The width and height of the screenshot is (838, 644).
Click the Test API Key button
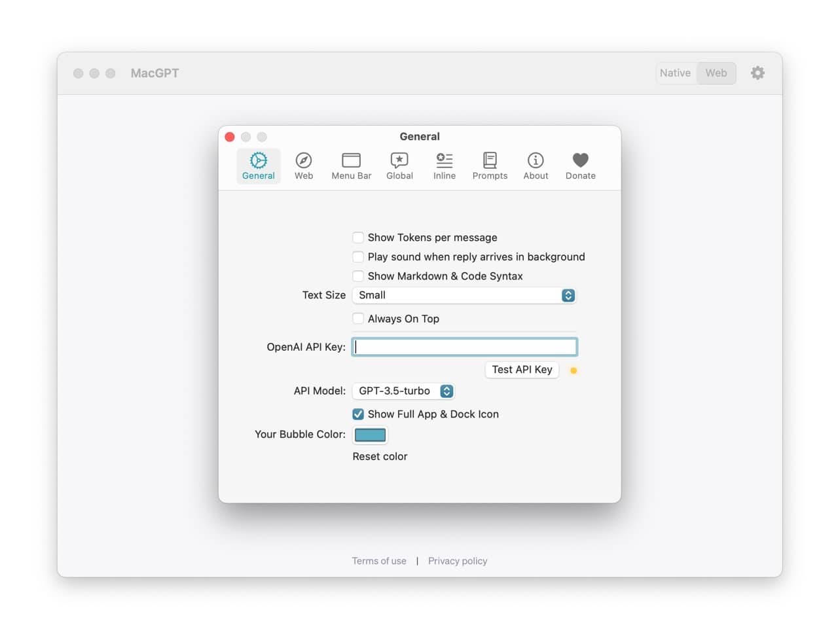522,370
